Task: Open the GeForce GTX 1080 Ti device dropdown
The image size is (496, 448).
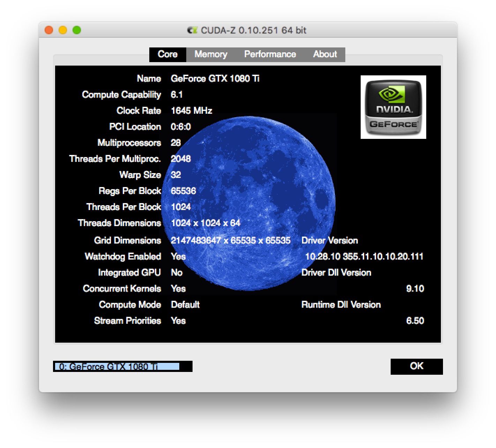Action: [123, 366]
